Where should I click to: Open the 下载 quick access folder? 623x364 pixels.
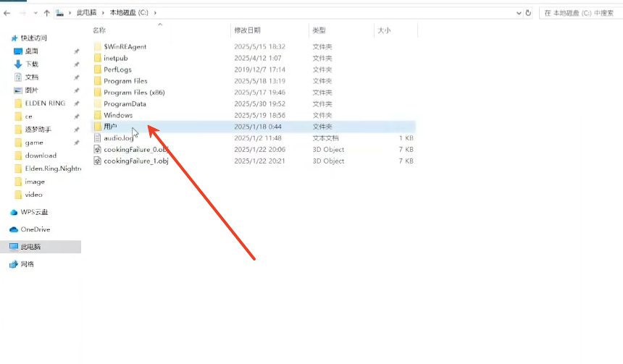pyautogui.click(x=32, y=64)
